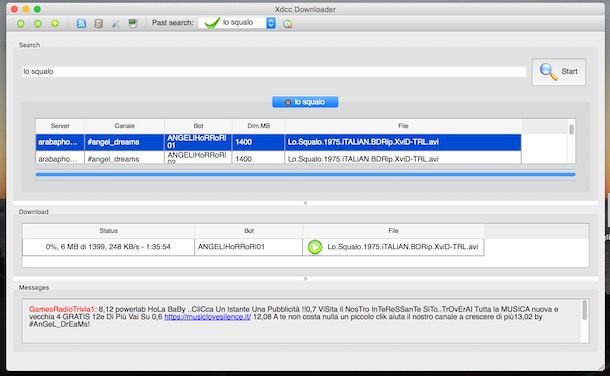Viewport: 610px width, 376px height.
Task: Click the green monitor toolbar icon
Action: (x=133, y=23)
